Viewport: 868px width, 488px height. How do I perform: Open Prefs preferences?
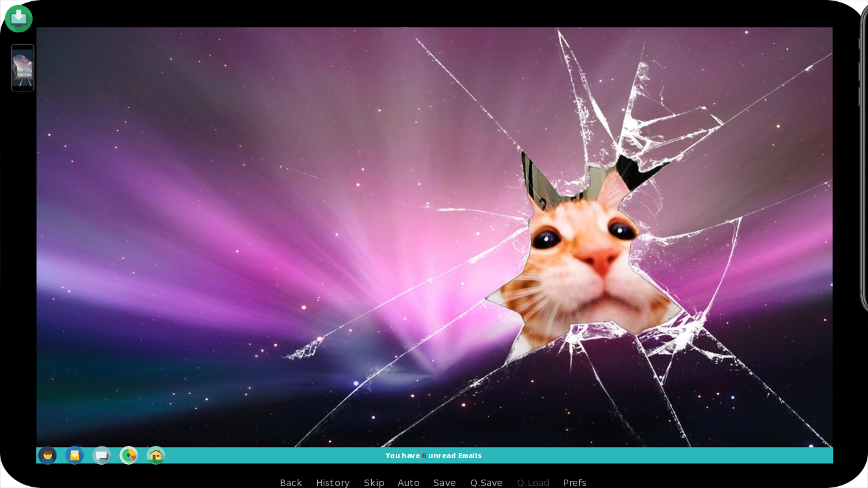point(575,483)
